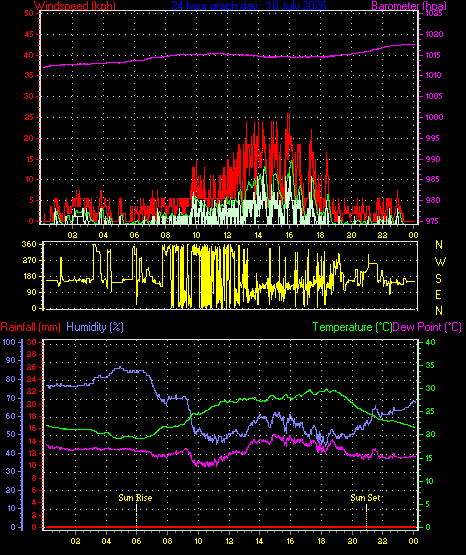Click "22" on the red rainfall axis

click(x=31, y=391)
